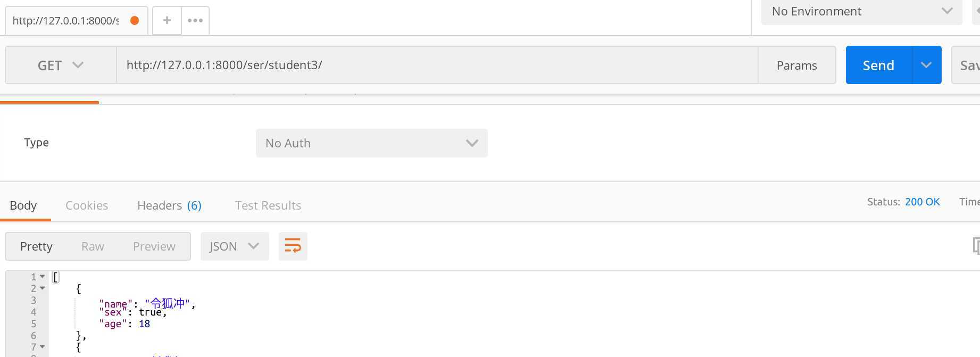The height and width of the screenshot is (357, 980).
Task: Open the No Auth type dropdown
Action: [x=371, y=143]
